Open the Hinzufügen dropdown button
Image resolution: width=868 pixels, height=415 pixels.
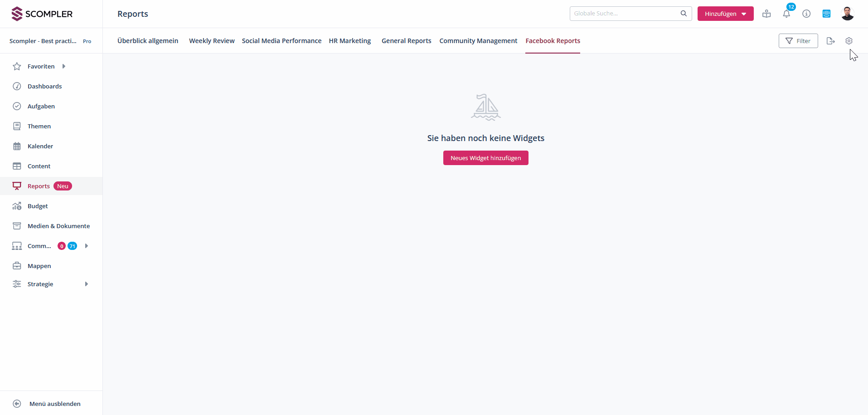pyautogui.click(x=725, y=14)
